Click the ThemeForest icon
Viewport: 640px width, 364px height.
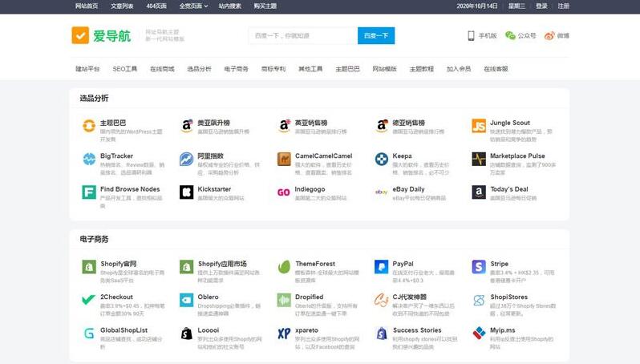(284, 267)
